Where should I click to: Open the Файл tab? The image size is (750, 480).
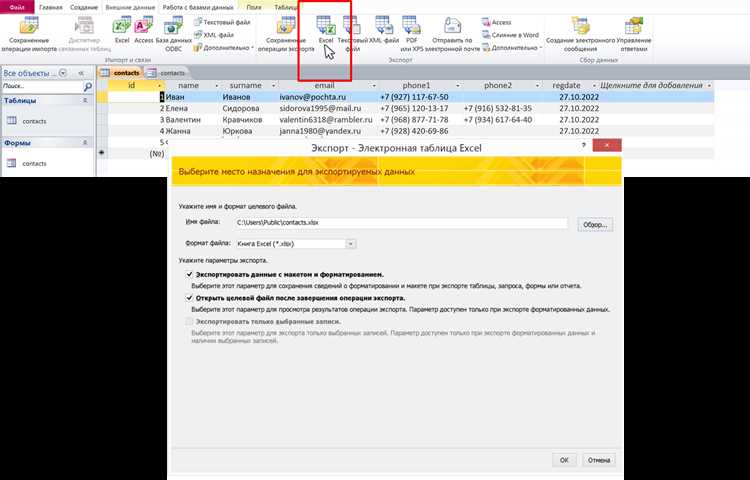point(17,7)
